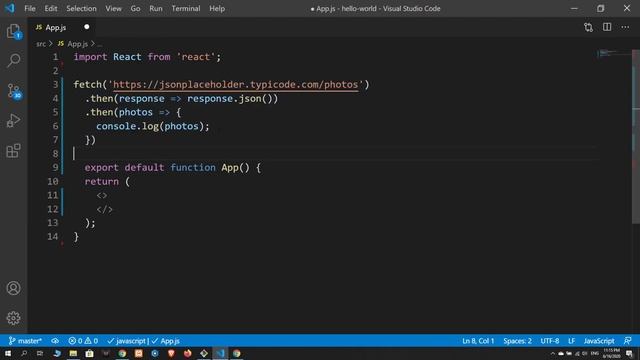This screenshot has width=640, height=360.
Task: Open the Run and Debug view
Action: coord(13,120)
